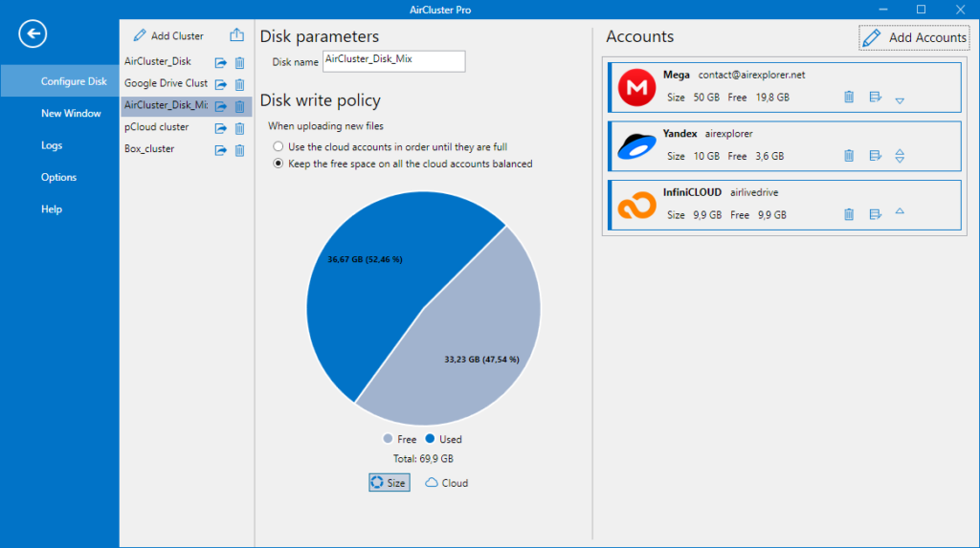
Task: Click the Add Cluster button
Action: click(x=168, y=35)
